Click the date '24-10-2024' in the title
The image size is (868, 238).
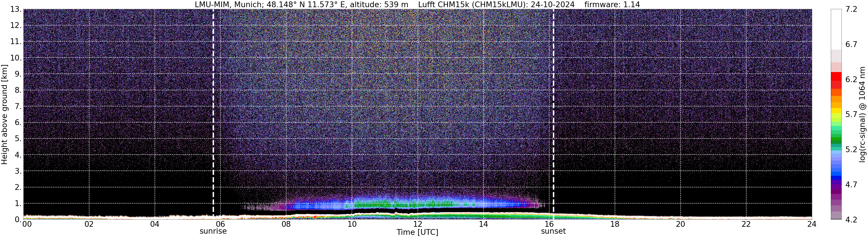tap(553, 5)
